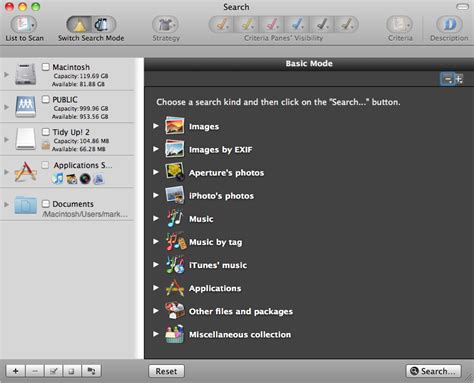Select the Miscellaneous collection basket icon
The width and height of the screenshot is (474, 383).
click(175, 334)
